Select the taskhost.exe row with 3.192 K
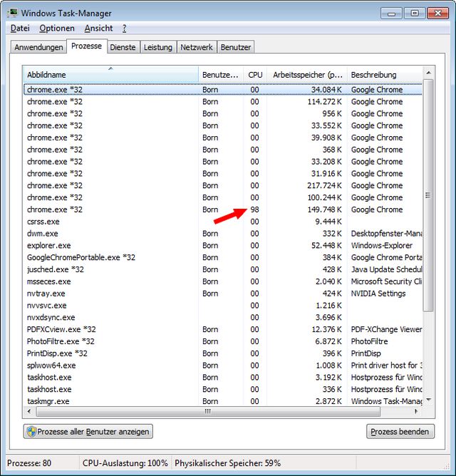 click(222, 378)
